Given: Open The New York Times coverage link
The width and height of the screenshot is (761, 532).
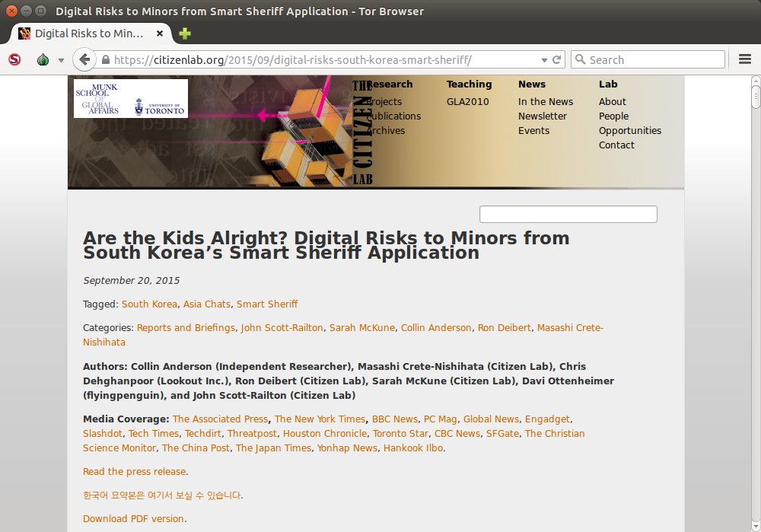Looking at the screenshot, I should click(320, 419).
